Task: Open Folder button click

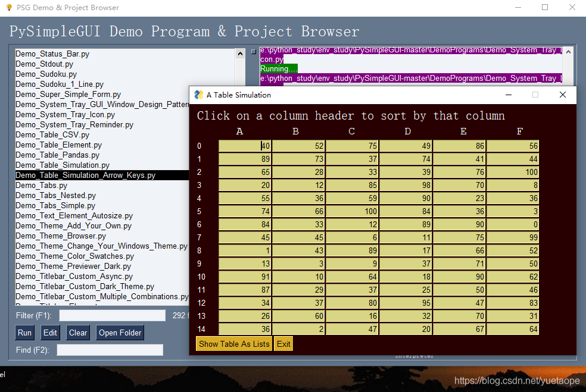Action: pos(120,333)
